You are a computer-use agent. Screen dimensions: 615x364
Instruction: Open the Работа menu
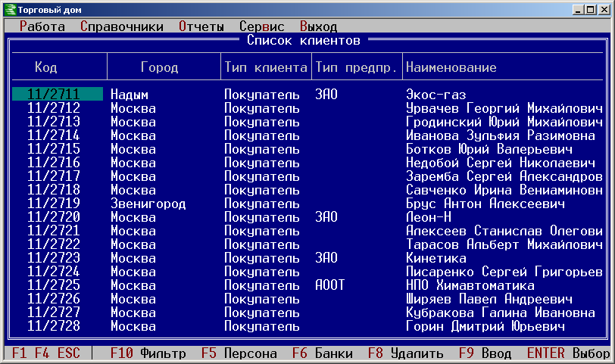42,26
